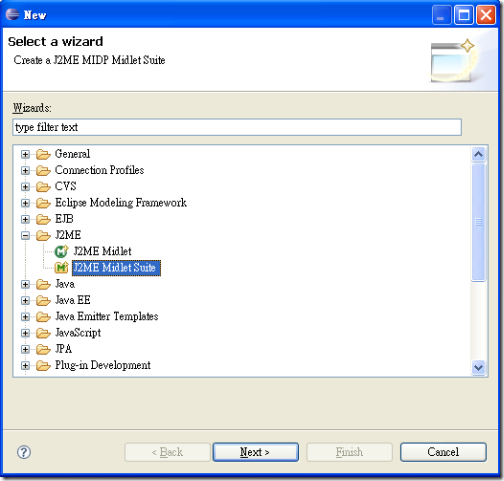Click the Plug-in Development folder icon
The image size is (504, 481).
[x=43, y=365]
